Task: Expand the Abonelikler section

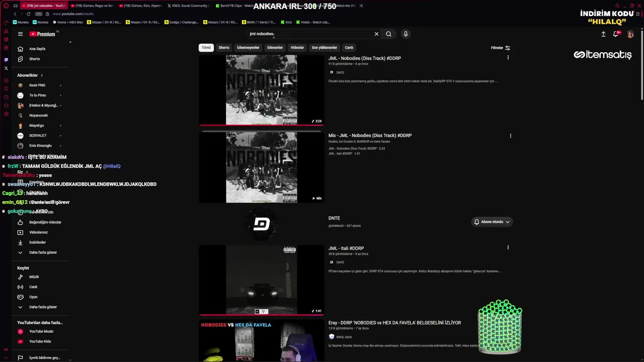Action: click(30, 75)
